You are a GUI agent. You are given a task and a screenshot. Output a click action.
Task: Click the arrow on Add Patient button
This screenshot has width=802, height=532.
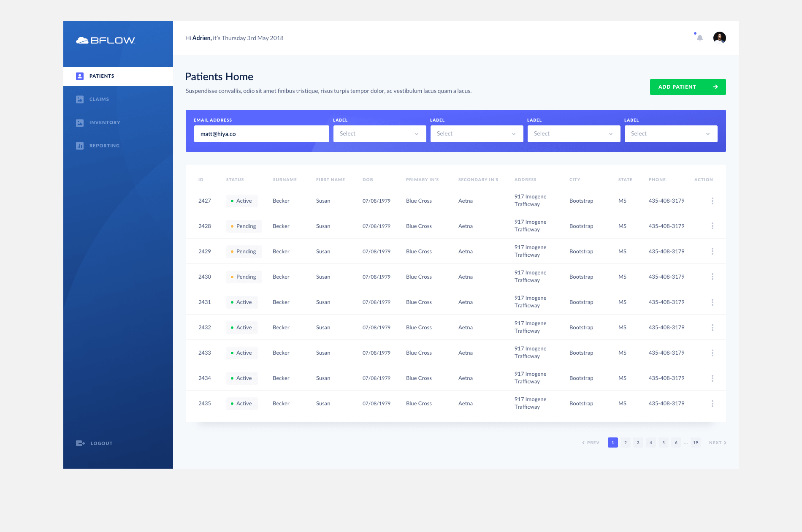point(715,87)
